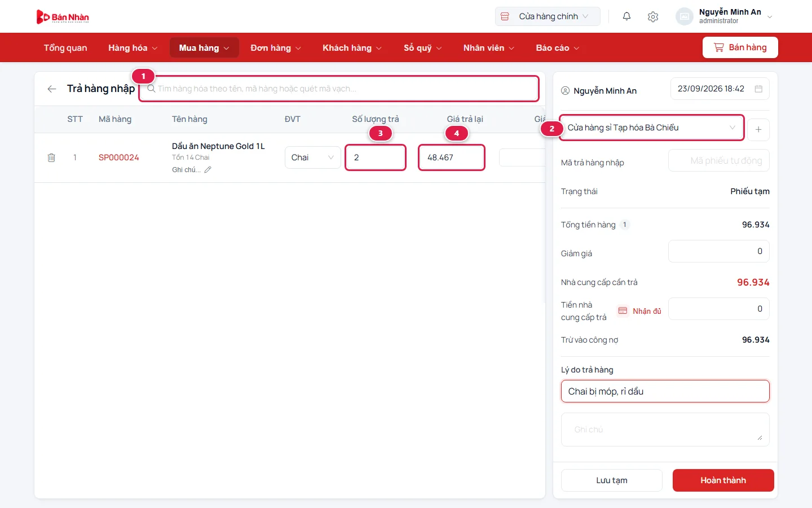Viewport: 812px width, 508px height.
Task: Go to Tổng quan
Action: (65, 48)
